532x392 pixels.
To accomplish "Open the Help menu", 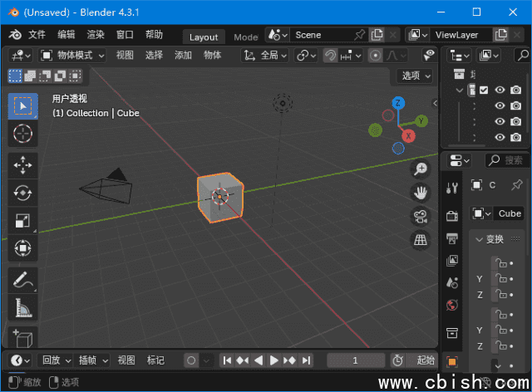I will click(154, 35).
